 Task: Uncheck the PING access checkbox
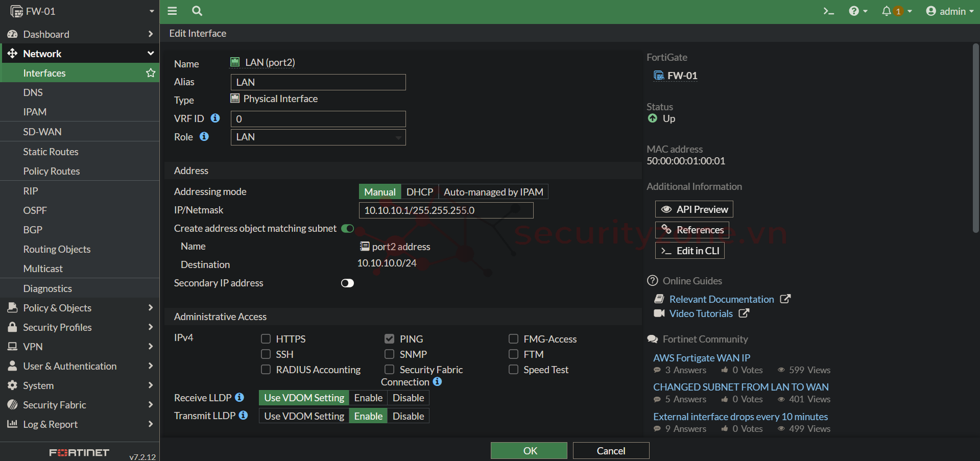click(389, 339)
